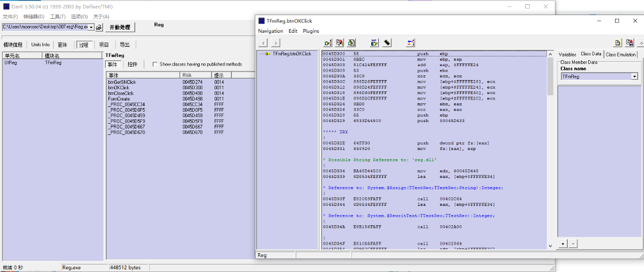Click the black tag toolbar icon
Viewport: 644px width, 272px height.
(387, 42)
